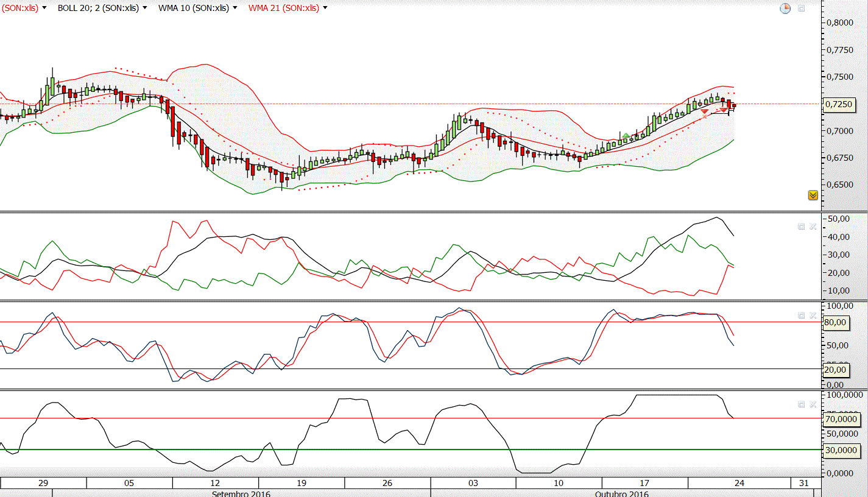The width and height of the screenshot is (868, 497).
Task: Click the 26 date label on time axis
Action: (387, 483)
